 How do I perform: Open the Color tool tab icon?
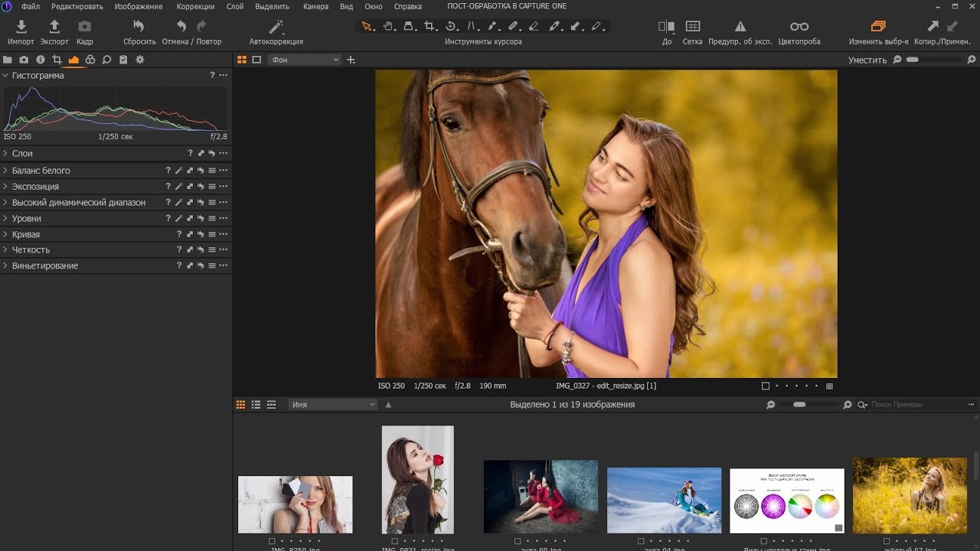[x=90, y=60]
